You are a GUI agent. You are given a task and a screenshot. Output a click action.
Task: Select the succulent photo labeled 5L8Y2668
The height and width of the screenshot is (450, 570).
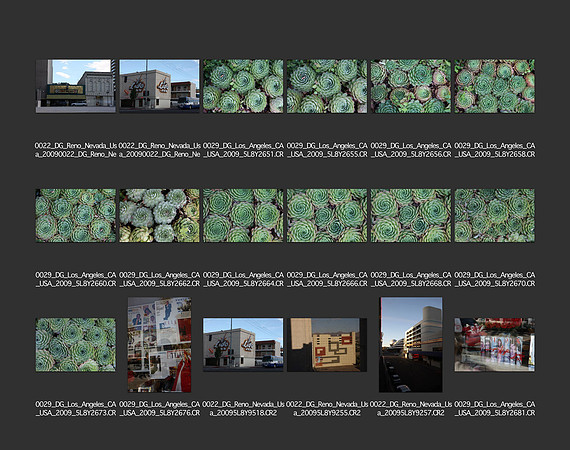[411, 216]
